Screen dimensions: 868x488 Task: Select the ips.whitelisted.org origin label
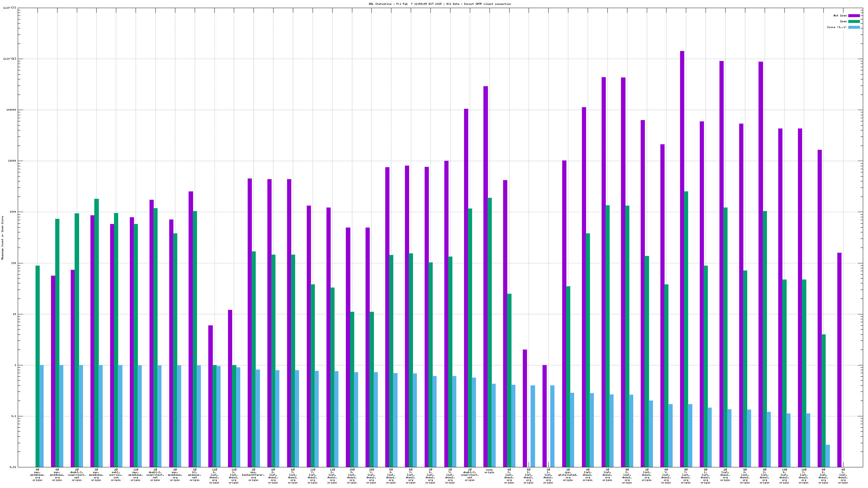[x=568, y=474]
